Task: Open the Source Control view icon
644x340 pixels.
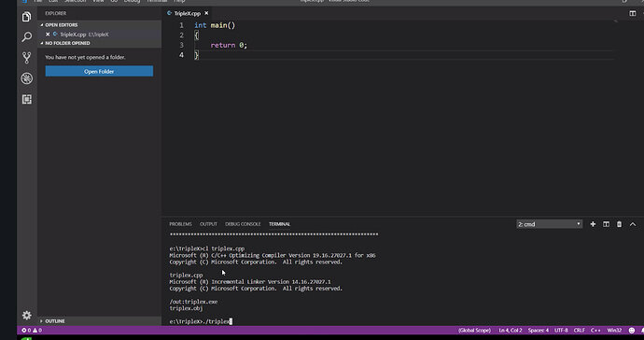Action: tap(27, 58)
